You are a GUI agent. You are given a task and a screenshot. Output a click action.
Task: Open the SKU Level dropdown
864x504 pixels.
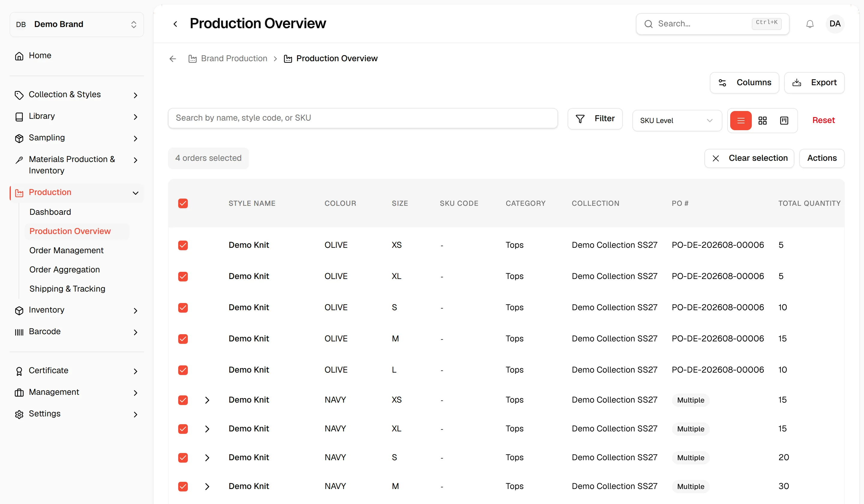pyautogui.click(x=677, y=121)
